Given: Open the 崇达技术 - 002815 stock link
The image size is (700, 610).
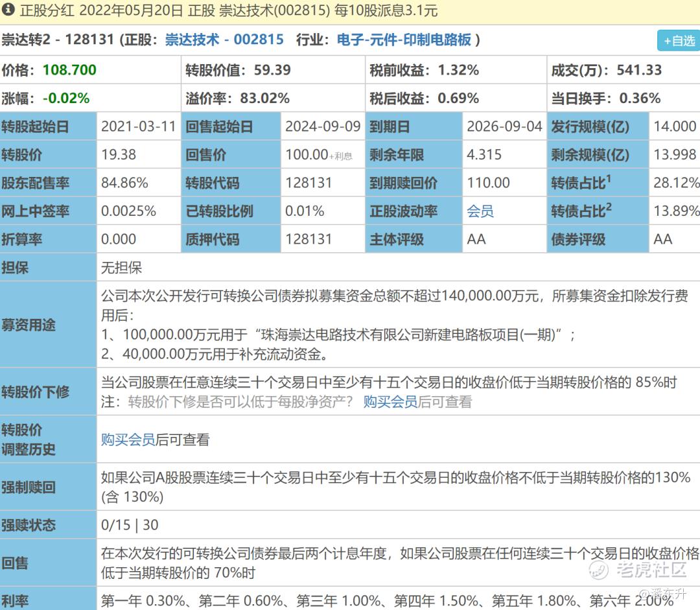Looking at the screenshot, I should (x=224, y=40).
